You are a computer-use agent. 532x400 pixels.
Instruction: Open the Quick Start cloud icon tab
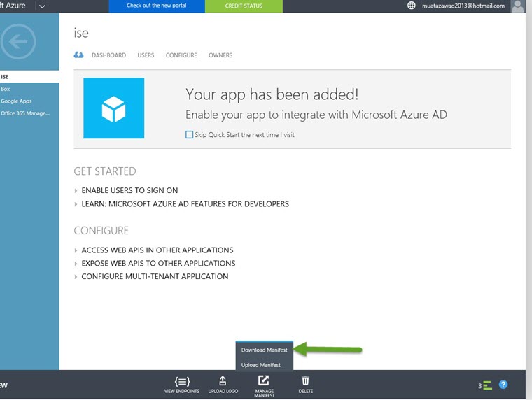78,55
